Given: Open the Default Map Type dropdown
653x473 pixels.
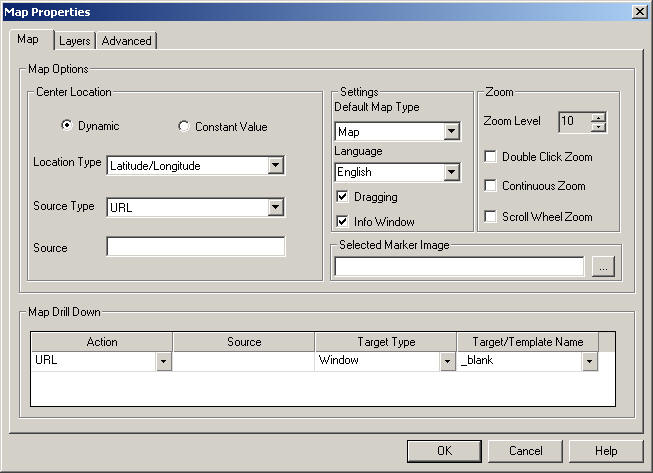Looking at the screenshot, I should pyautogui.click(x=451, y=132).
